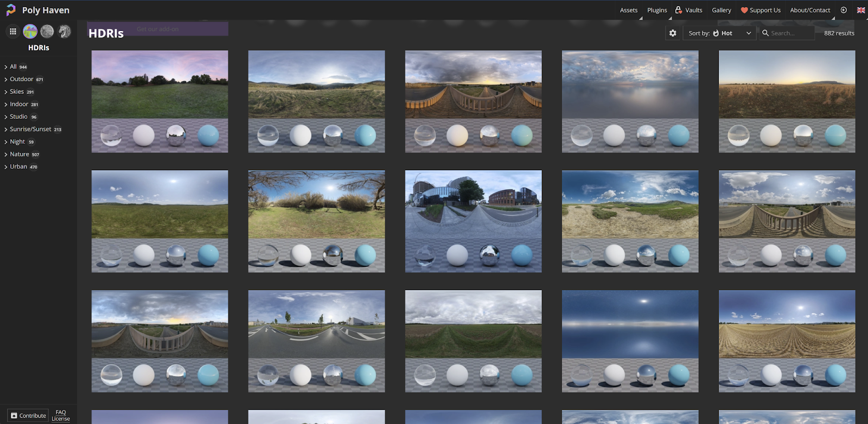
Task: Switch to the Textures sphere icon
Action: coord(47,31)
